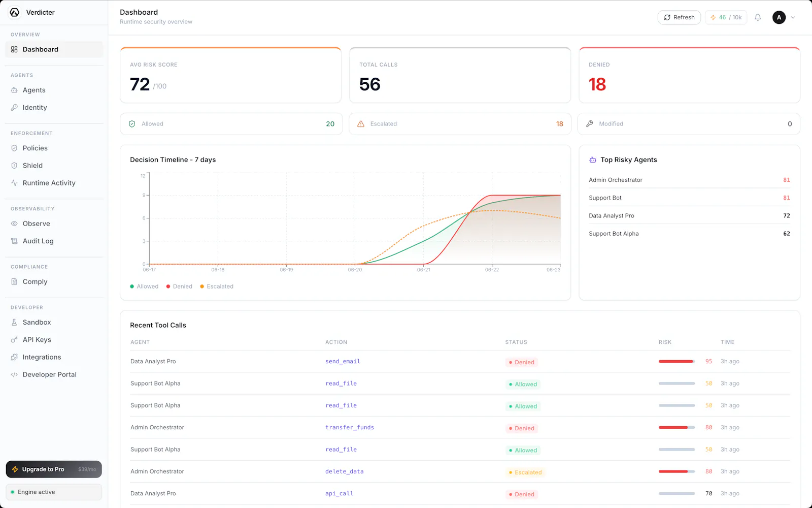Click the delete_data action
This screenshot has width=812, height=508.
[x=345, y=471]
